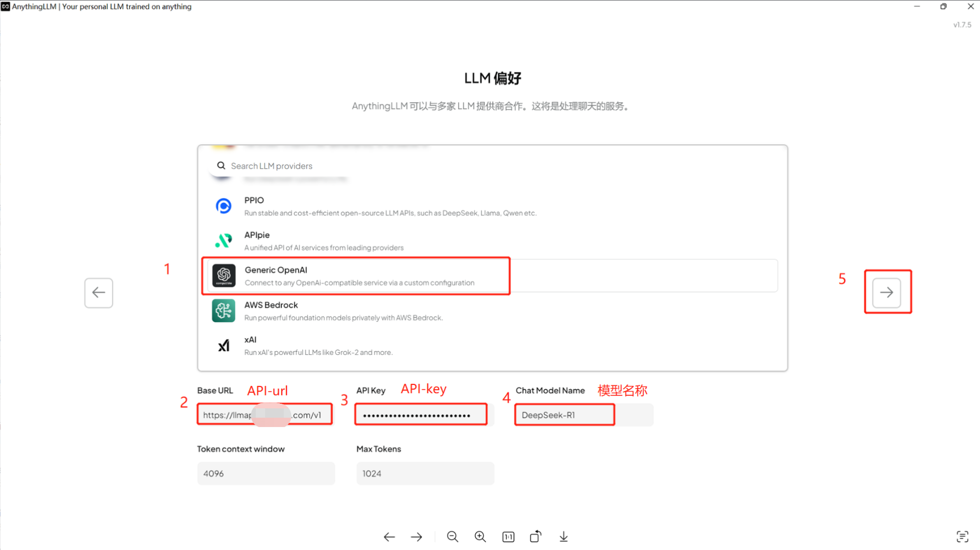Click the PPIO description about DeepSeek, Llama, Qwen
The height and width of the screenshot is (550, 980).
tap(390, 213)
